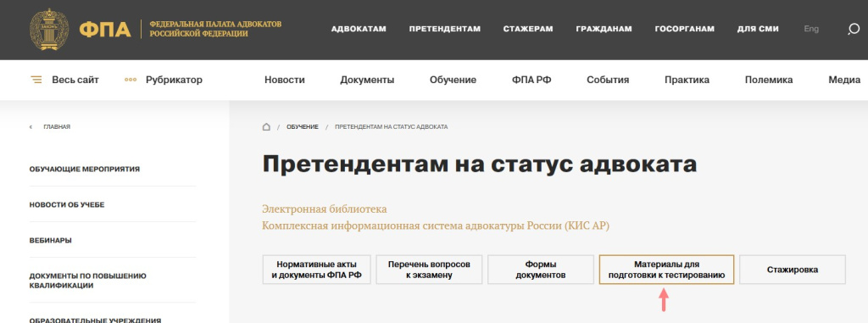Open the Весь сайт menu
The height and width of the screenshot is (323, 868).
click(x=75, y=80)
